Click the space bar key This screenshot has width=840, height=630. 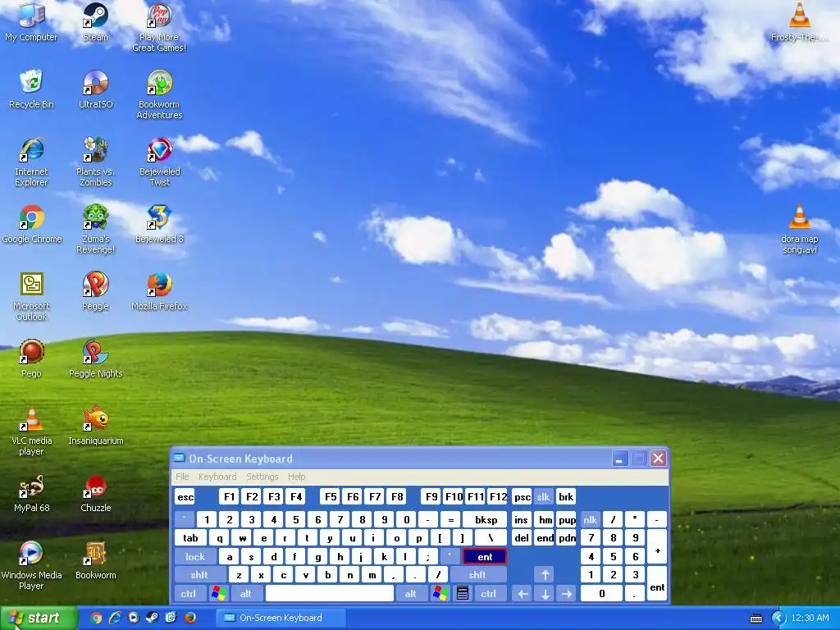coord(330,594)
